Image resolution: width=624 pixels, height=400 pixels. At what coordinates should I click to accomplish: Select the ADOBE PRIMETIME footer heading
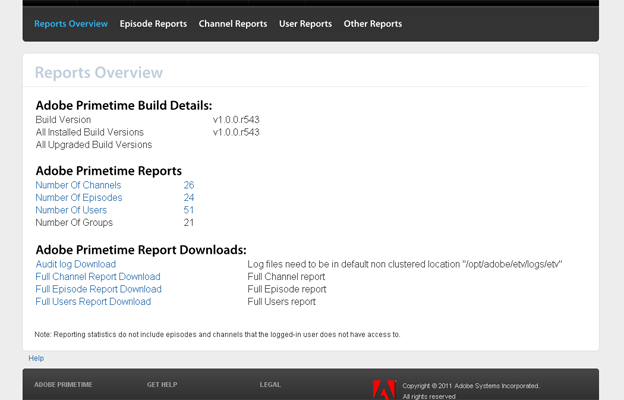(63, 385)
